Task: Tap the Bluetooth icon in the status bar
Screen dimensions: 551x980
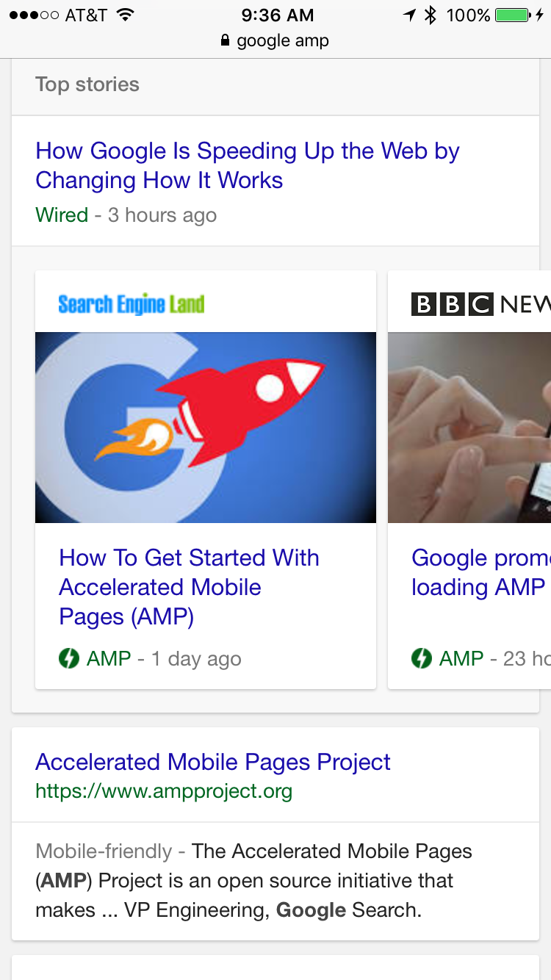Action: pyautogui.click(x=430, y=12)
